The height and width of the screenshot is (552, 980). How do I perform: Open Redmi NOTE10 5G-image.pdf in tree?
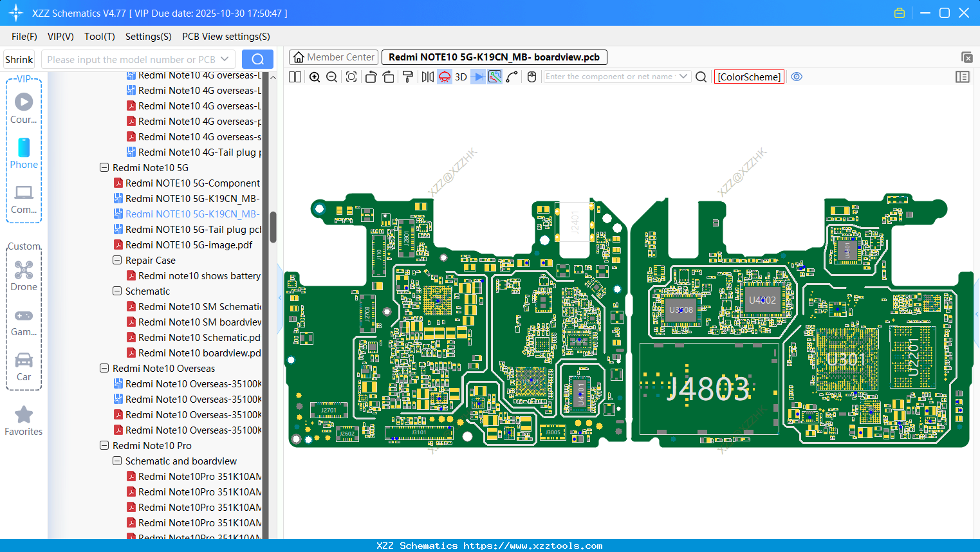pyautogui.click(x=189, y=245)
